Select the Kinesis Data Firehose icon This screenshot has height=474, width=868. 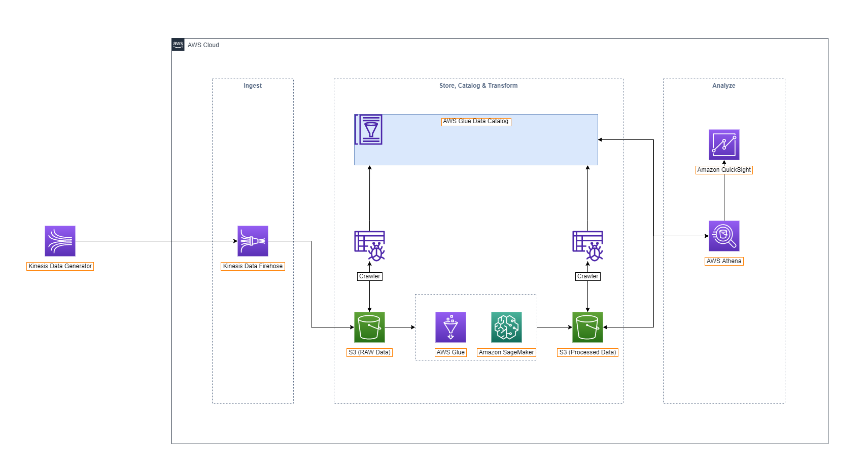click(253, 241)
